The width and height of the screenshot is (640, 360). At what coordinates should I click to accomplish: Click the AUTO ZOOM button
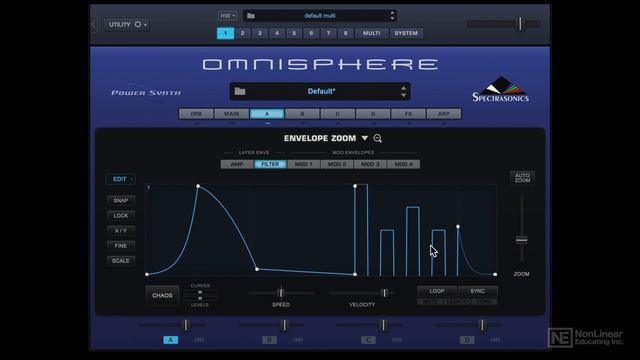[522, 178]
